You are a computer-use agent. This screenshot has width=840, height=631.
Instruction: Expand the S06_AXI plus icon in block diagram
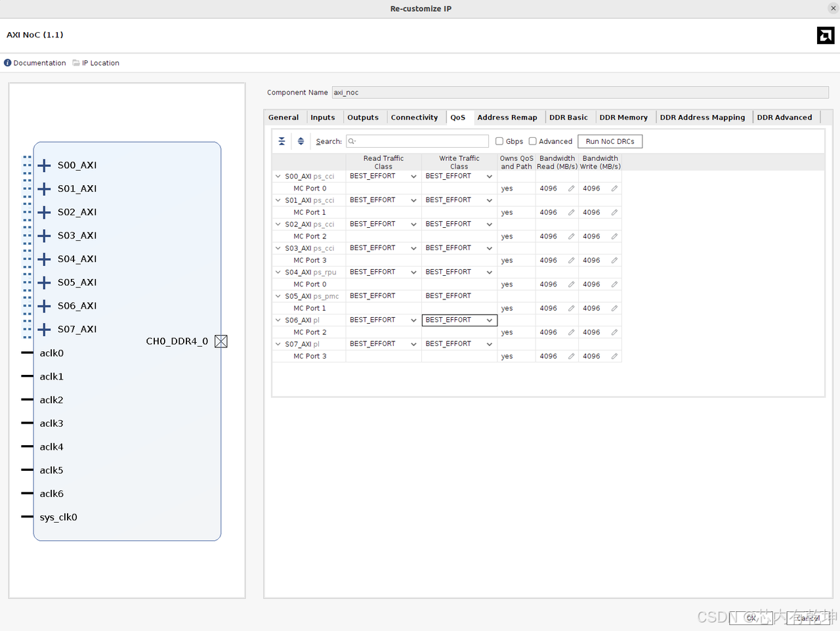coord(44,306)
